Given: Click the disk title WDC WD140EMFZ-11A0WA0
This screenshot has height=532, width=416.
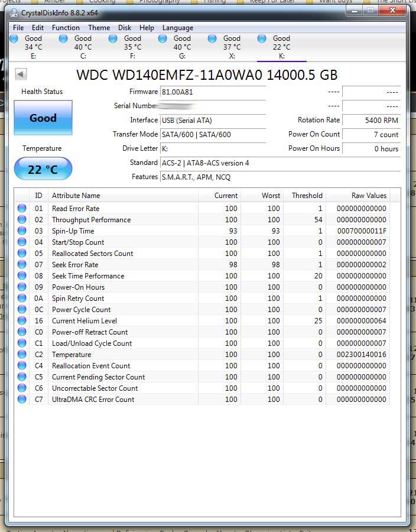Looking at the screenshot, I should (169, 75).
